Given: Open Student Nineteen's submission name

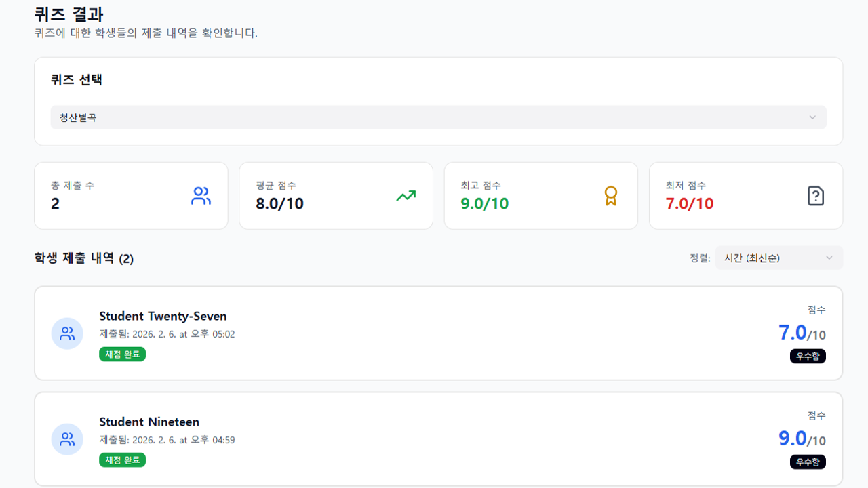Looking at the screenshot, I should 149,422.
